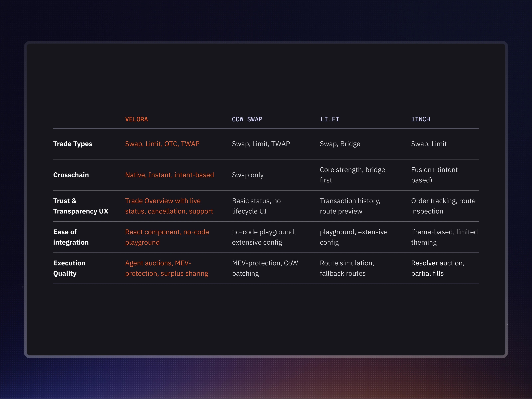Click 'Fusion+ (intent-based)' cell
532x399 pixels.
pos(436,175)
